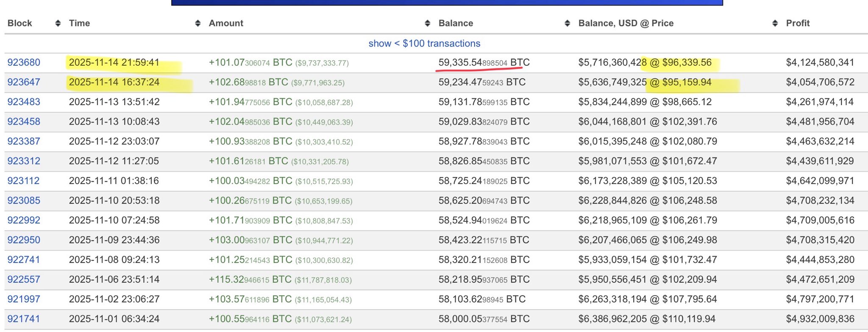This screenshot has width=868, height=332.
Task: Click sort arrows icon beside Block header
Action: click(x=58, y=23)
